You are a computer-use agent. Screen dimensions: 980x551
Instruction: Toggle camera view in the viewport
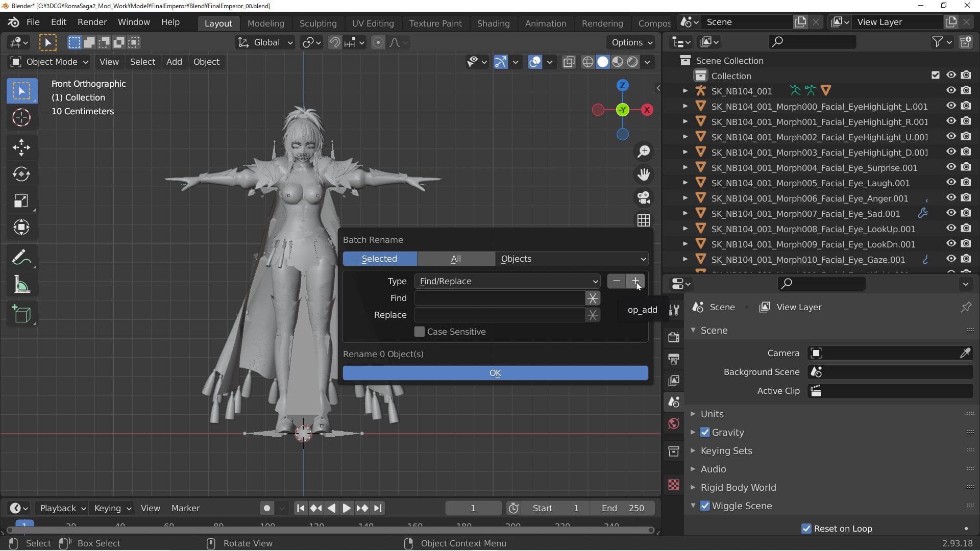click(x=644, y=197)
